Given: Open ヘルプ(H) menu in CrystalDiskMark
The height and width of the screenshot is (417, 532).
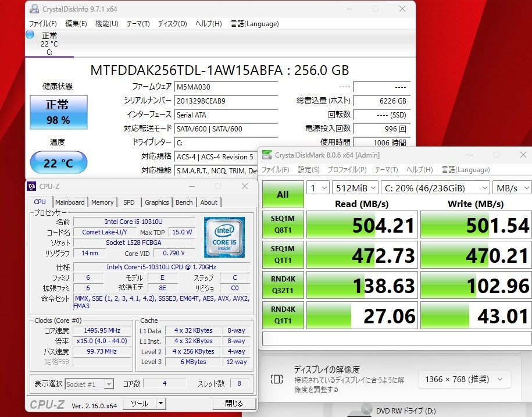Looking at the screenshot, I should (420, 170).
